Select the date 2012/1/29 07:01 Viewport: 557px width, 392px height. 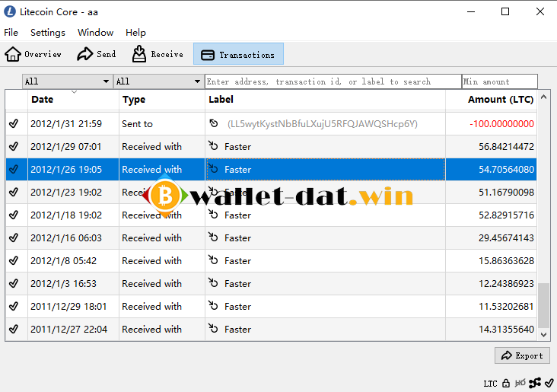click(65, 146)
